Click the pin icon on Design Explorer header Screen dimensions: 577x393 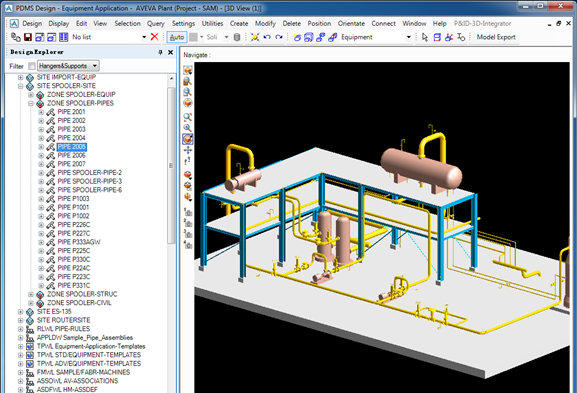click(160, 52)
